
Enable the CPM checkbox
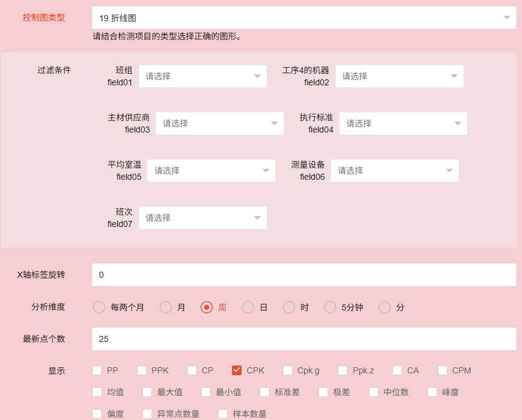pos(443,370)
